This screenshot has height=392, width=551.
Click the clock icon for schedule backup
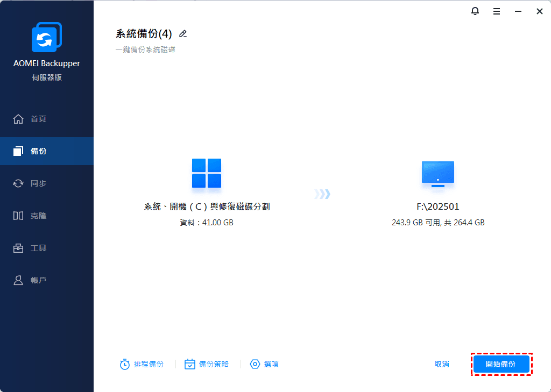click(125, 364)
